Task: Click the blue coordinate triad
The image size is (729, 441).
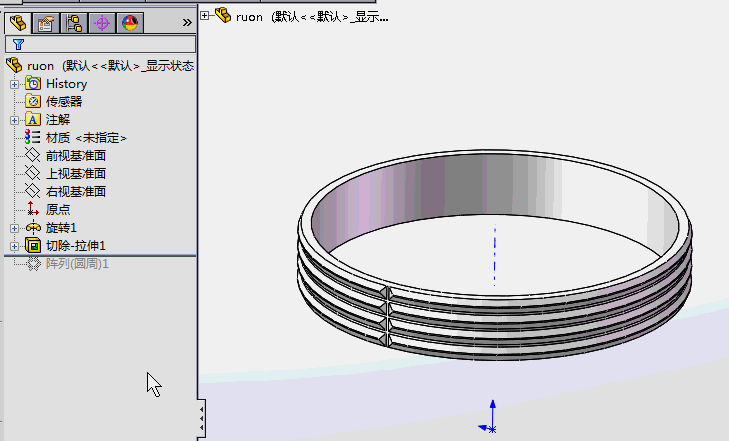Action: [x=489, y=417]
